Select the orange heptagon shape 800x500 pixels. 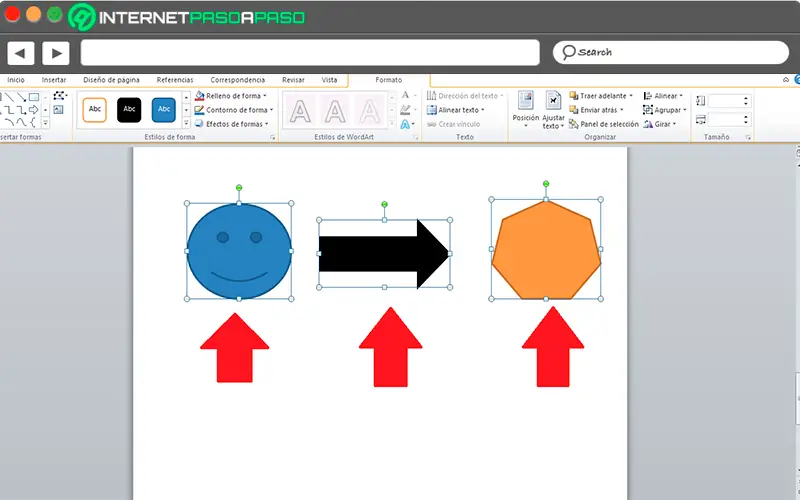coord(546,249)
